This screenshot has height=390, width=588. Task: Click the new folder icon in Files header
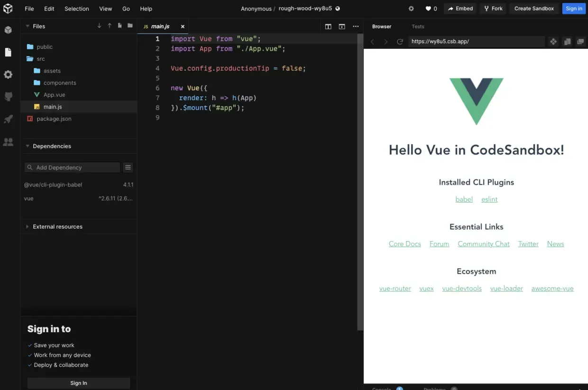130,26
